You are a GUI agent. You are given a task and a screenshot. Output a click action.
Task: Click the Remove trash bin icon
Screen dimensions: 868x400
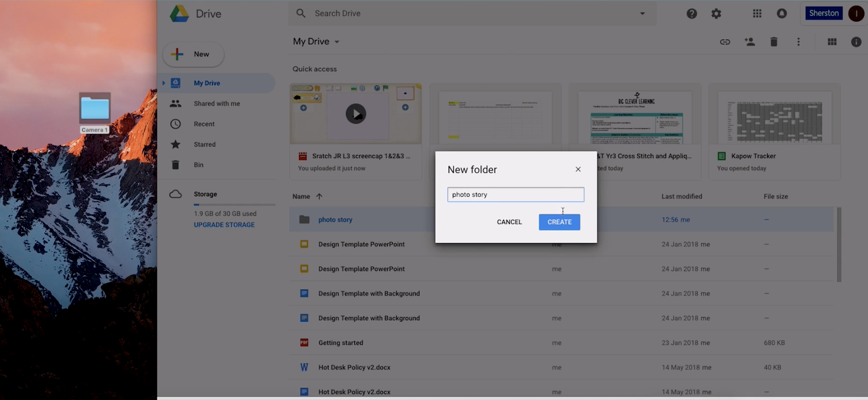(774, 42)
